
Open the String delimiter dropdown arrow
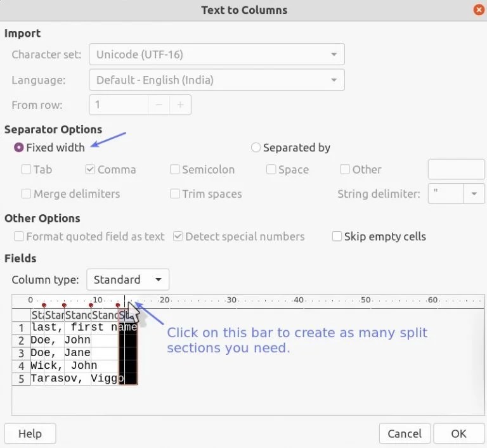pos(474,194)
